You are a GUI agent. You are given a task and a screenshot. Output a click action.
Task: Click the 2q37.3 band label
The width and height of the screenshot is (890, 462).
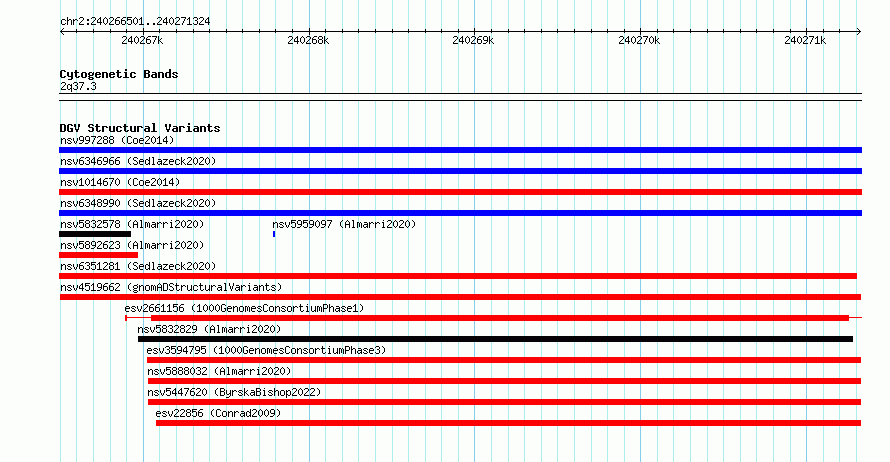(78, 86)
